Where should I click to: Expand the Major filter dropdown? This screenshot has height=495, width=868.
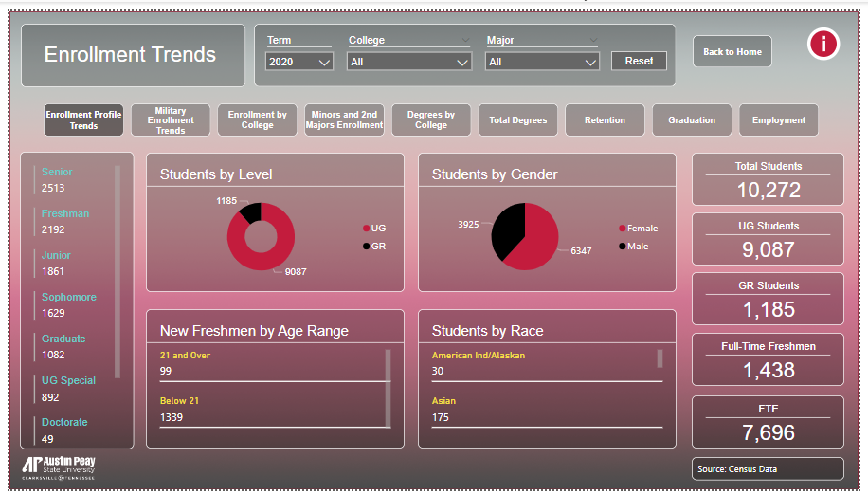(x=542, y=62)
